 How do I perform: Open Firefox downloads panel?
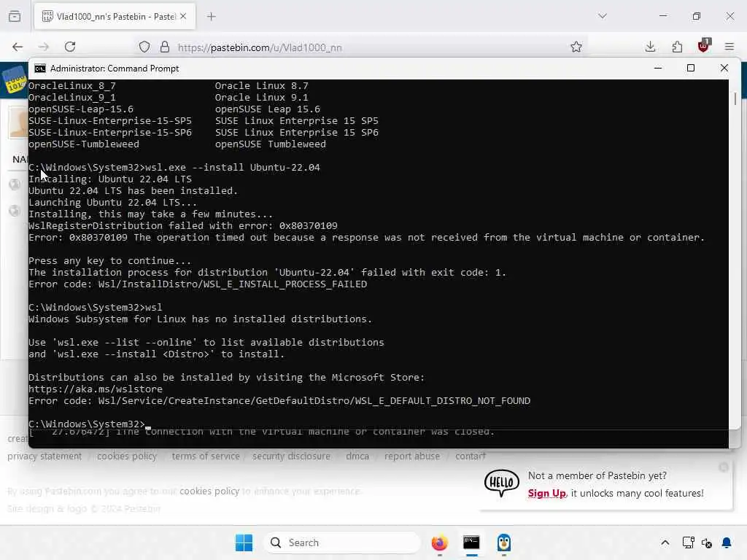click(x=650, y=47)
